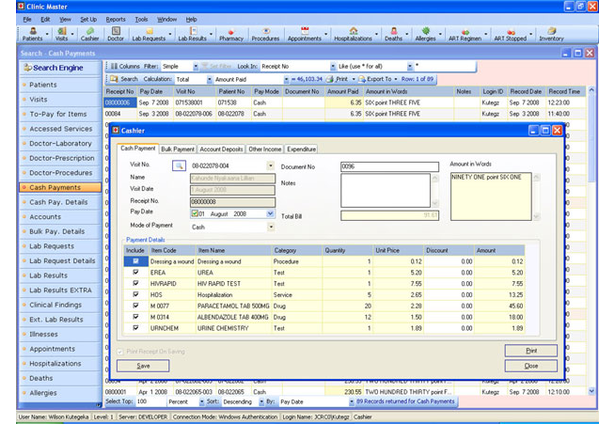Switch to the Account Deposits tab
The height and width of the screenshot is (424, 615).
221,149
